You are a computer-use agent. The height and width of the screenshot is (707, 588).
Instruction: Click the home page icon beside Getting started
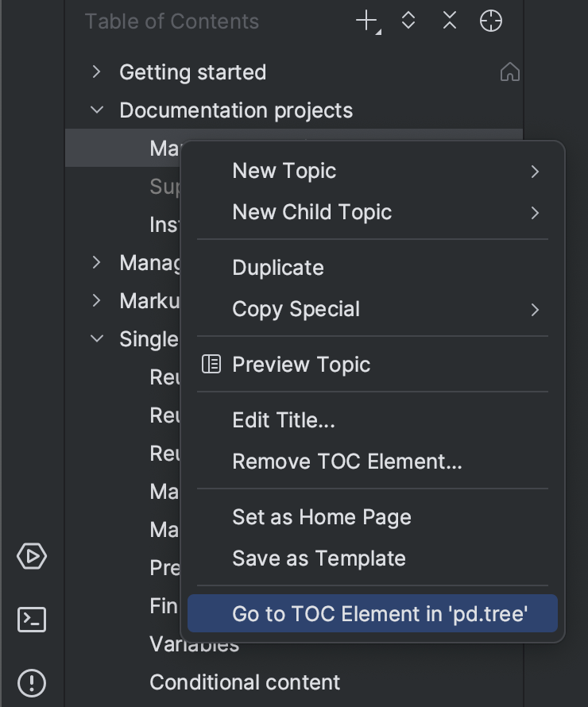click(509, 71)
